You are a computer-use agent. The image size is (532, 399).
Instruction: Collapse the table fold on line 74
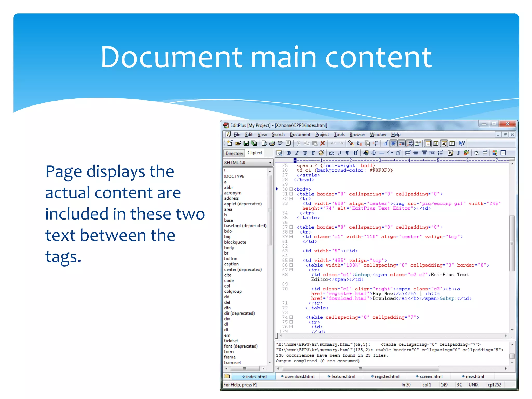[291, 317]
